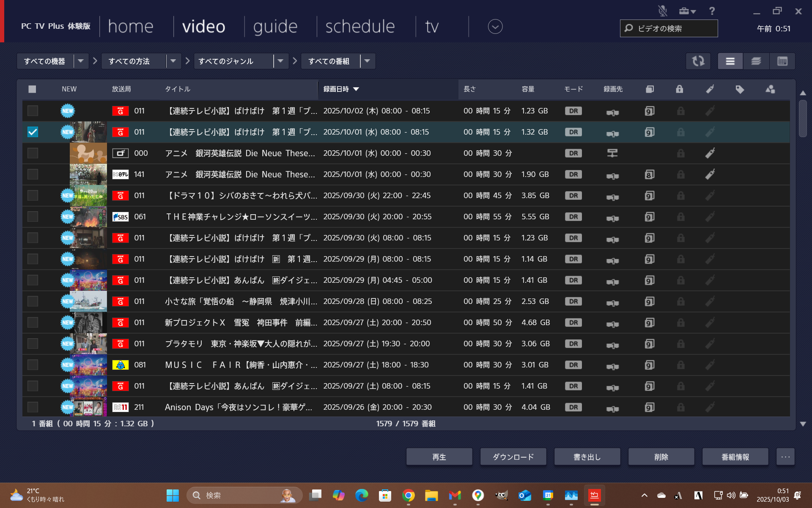The height and width of the screenshot is (508, 812).
Task: Click the tag column header icon
Action: point(740,89)
